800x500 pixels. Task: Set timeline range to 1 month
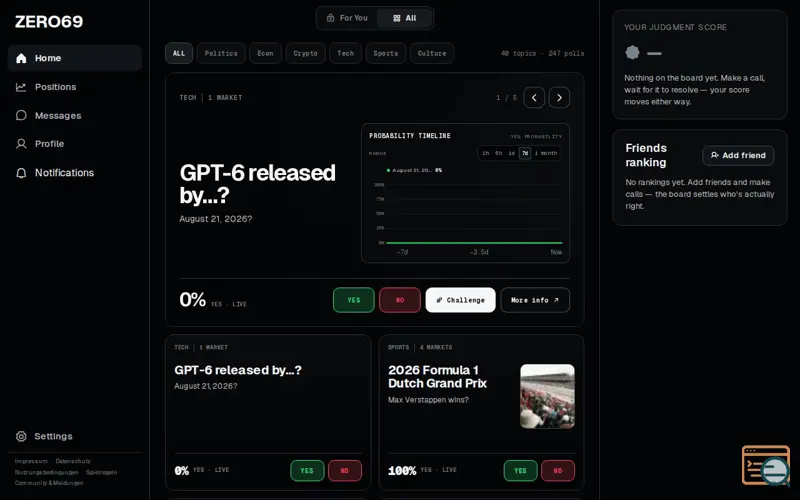tap(545, 153)
